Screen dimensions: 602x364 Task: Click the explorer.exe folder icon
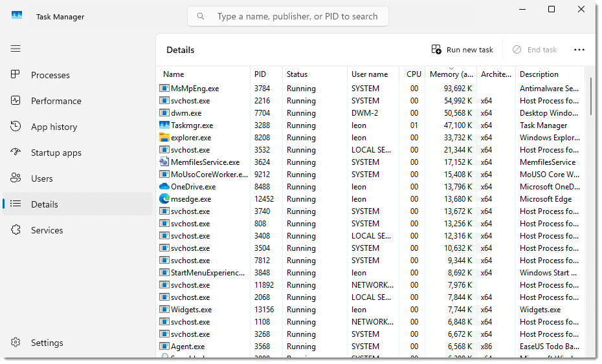click(164, 137)
